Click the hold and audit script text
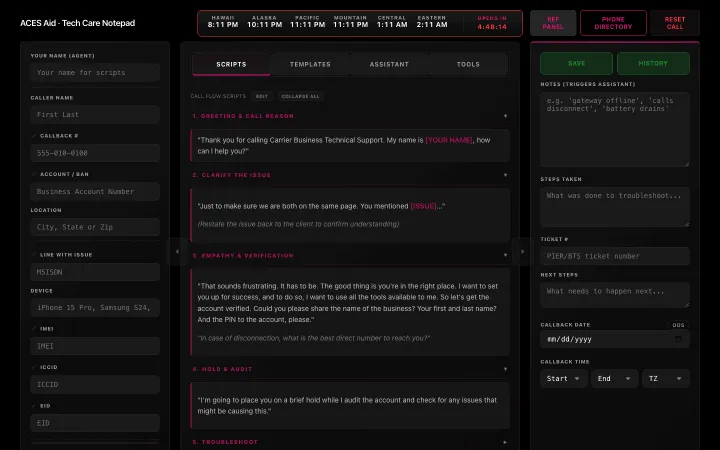Image resolution: width=720 pixels, height=450 pixels. coord(347,405)
